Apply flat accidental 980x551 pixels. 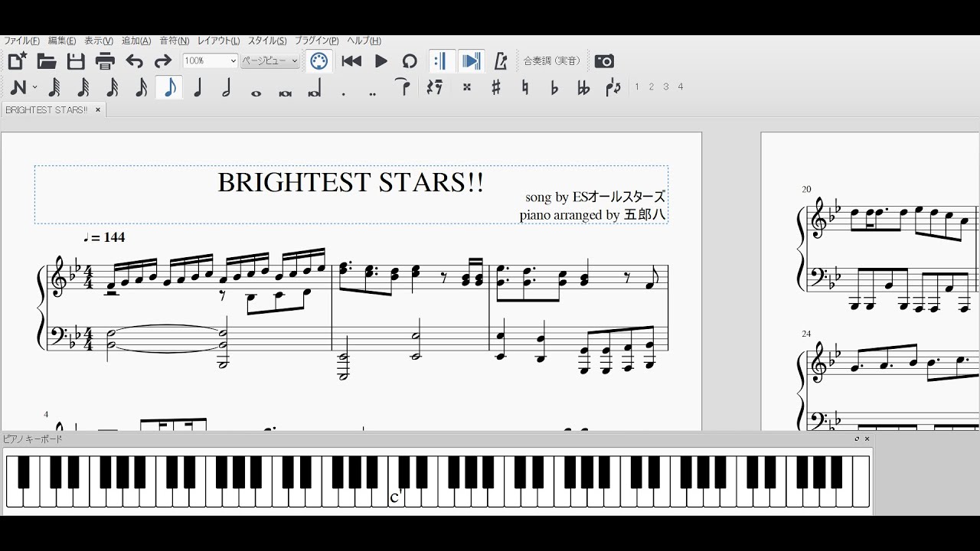(554, 87)
